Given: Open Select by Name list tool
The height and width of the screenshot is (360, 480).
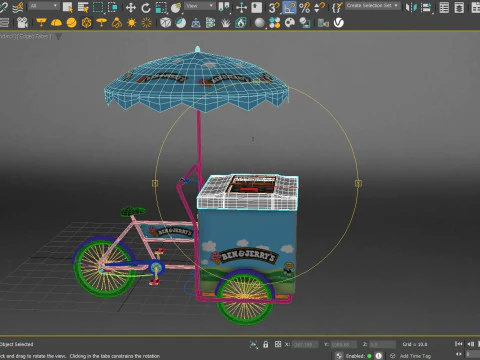Looking at the screenshot, I should [83, 7].
